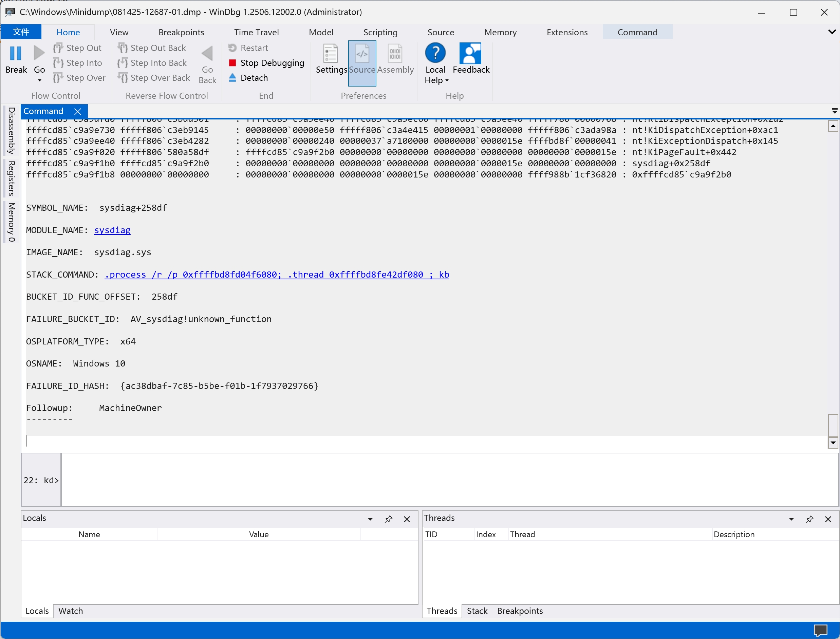This screenshot has height=639, width=840.
Task: Switch to the Breakpoints ribbon tab
Action: point(181,32)
